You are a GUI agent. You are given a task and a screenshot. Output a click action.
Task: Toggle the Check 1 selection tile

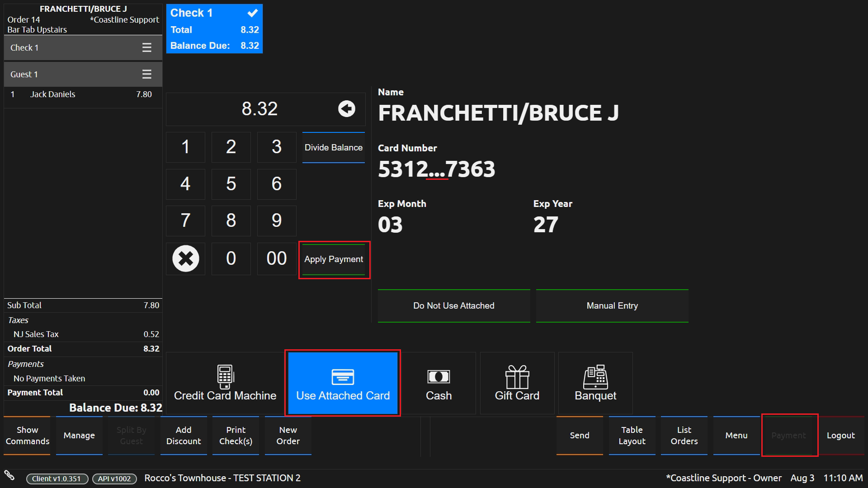214,29
